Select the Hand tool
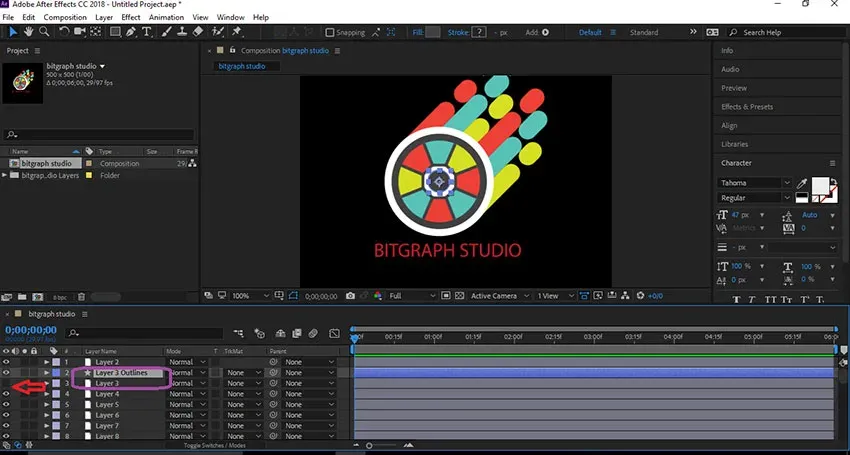This screenshot has height=455, width=850. coord(28,32)
